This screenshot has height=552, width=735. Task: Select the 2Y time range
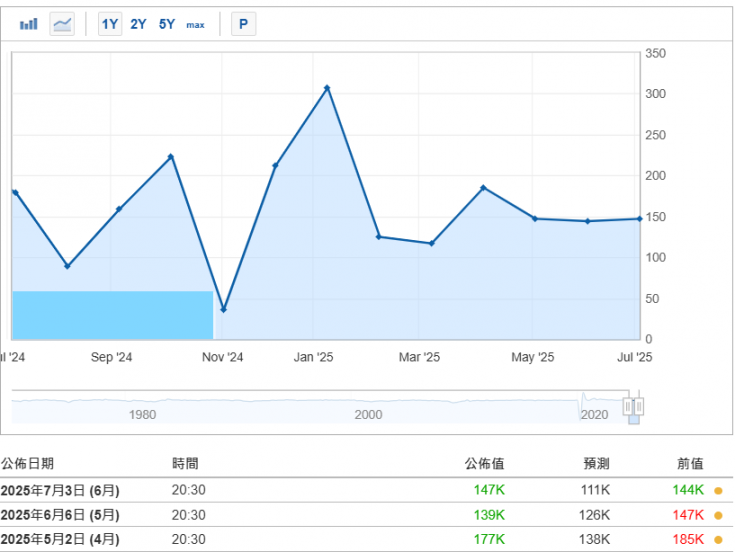click(x=138, y=24)
